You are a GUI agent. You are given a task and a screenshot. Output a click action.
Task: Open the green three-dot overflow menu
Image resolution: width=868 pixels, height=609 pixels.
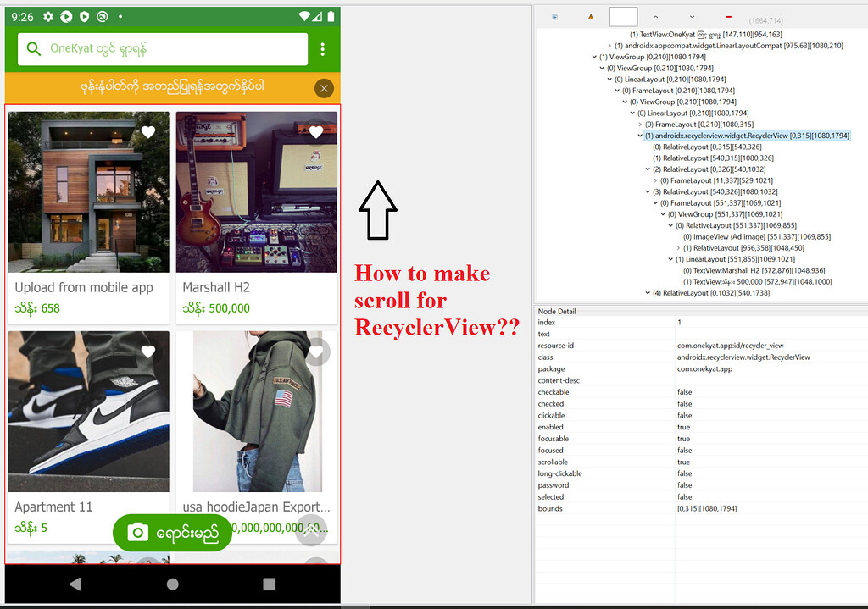[x=322, y=50]
